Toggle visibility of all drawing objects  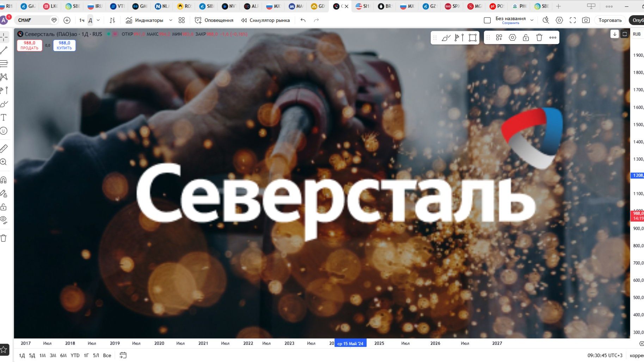point(4,220)
